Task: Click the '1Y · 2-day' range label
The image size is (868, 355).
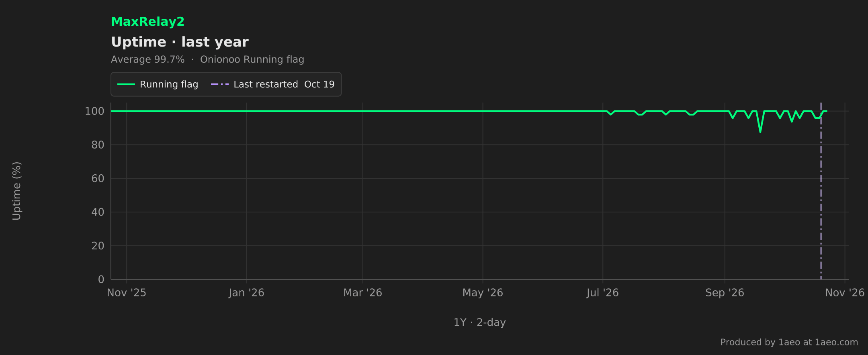Action: (x=479, y=322)
